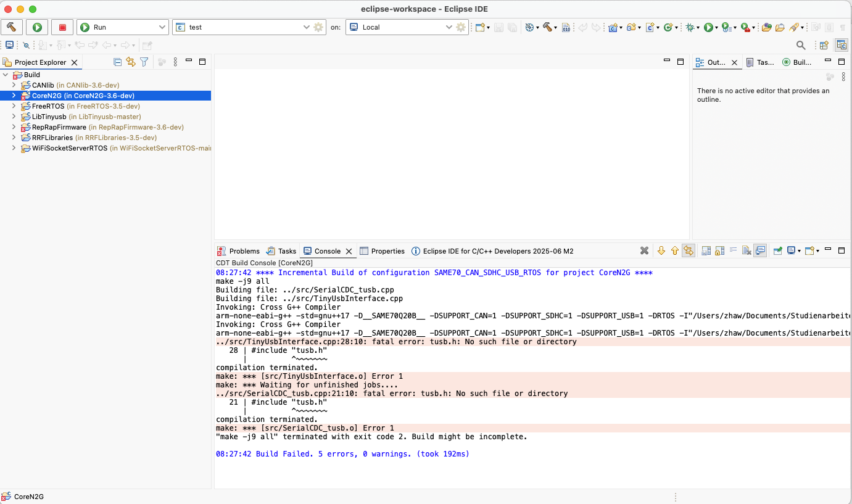Click the Clear Console icon
The height and width of the screenshot is (504, 852).
747,250
